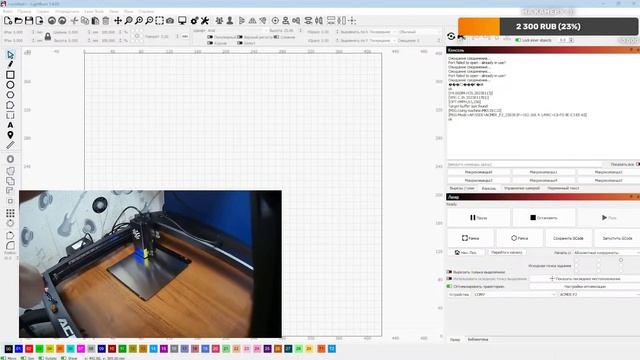Click the Home button
The height and width of the screenshot is (360, 640).
(466, 253)
